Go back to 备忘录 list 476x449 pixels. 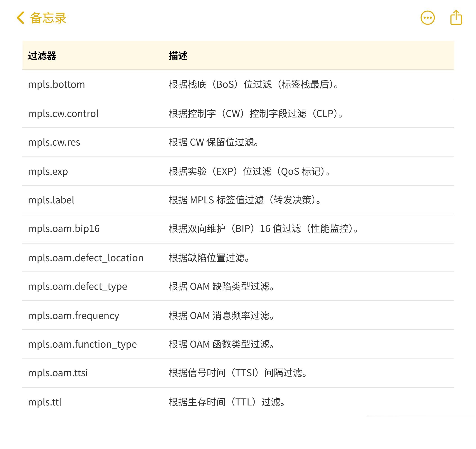click(x=48, y=18)
